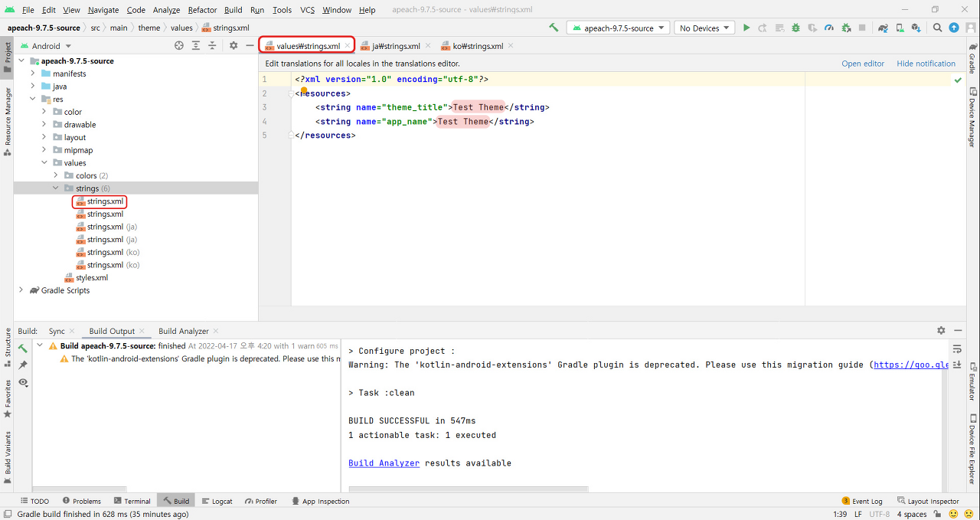Expand the colors (2) node
The image size is (980, 520).
(56, 175)
